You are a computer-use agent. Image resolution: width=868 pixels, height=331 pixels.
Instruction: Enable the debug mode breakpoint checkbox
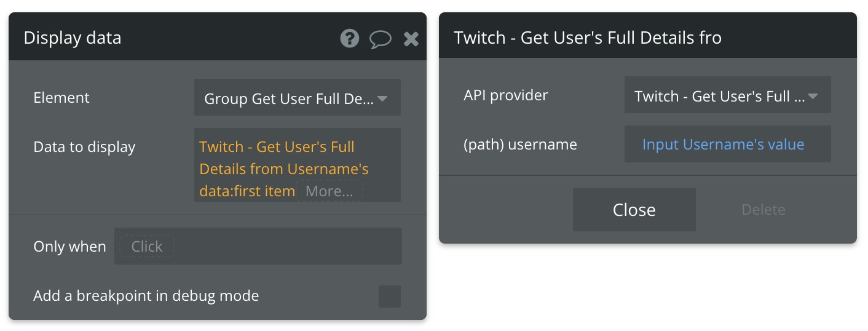pyautogui.click(x=389, y=297)
